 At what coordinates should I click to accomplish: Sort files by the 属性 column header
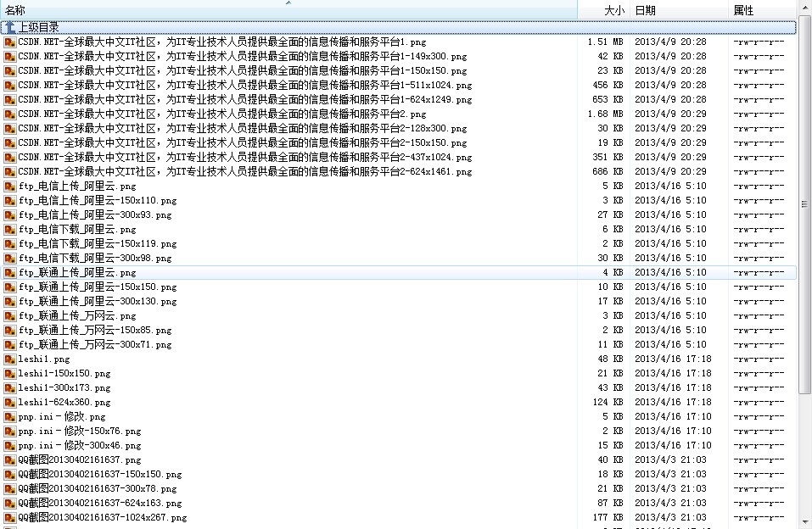762,10
